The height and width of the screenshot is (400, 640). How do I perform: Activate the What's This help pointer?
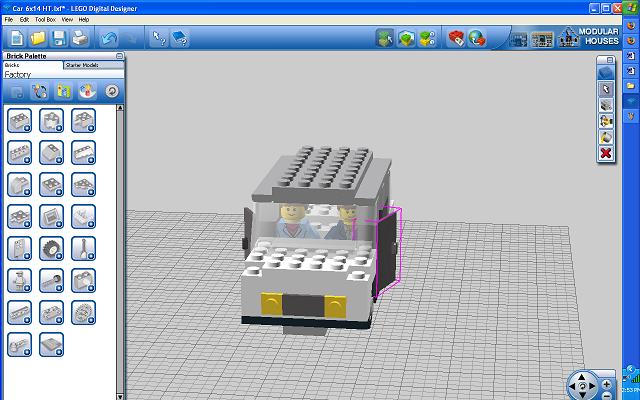click(x=158, y=38)
